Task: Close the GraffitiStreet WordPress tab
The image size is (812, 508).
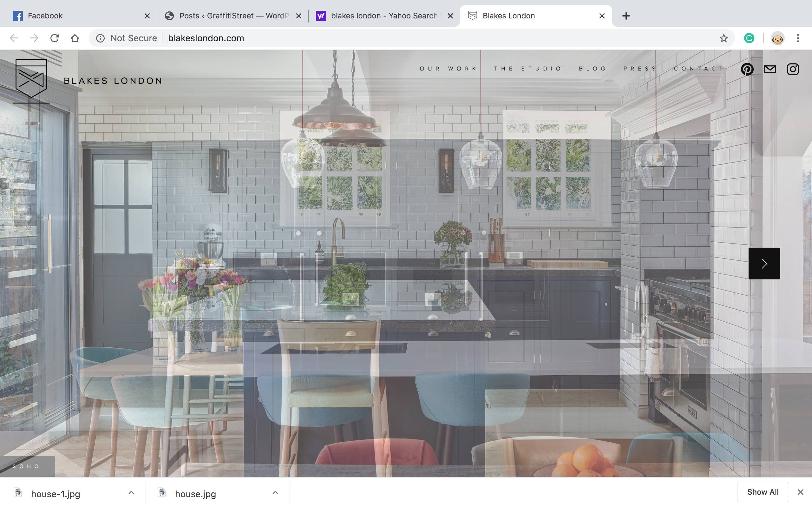Action: pyautogui.click(x=298, y=16)
